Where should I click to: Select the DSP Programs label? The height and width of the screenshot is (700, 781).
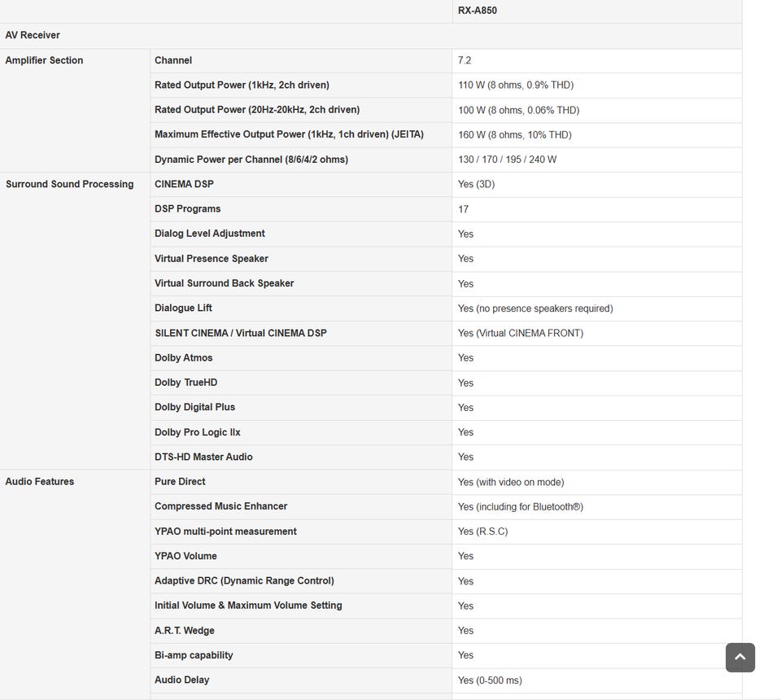(187, 208)
